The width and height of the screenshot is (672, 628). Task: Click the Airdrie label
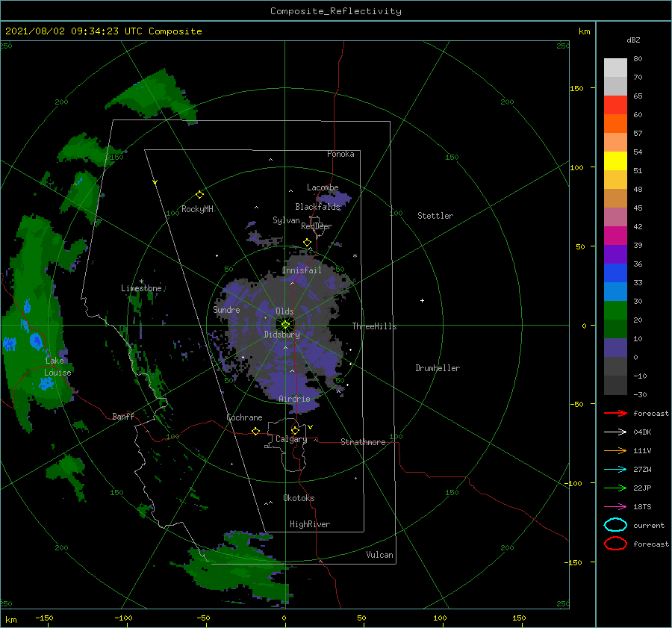294,399
